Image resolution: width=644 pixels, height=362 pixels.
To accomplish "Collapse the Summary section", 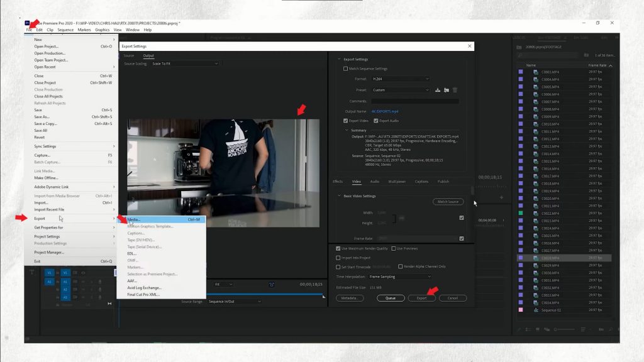I will 347,131.
